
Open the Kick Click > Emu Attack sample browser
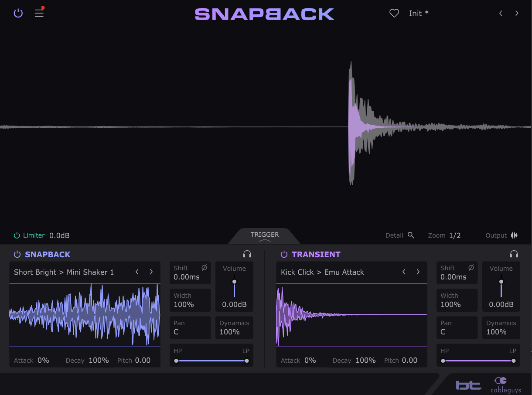(322, 272)
